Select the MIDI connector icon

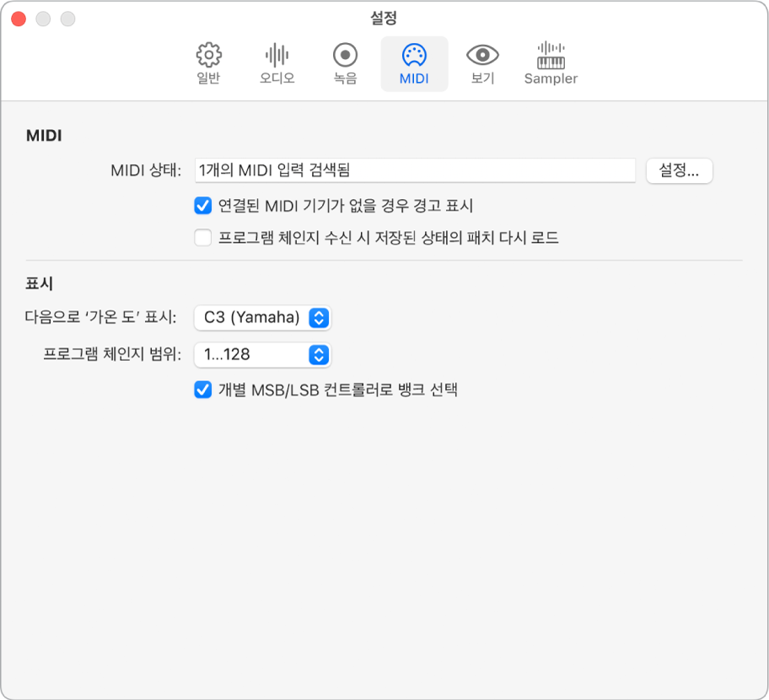(414, 56)
